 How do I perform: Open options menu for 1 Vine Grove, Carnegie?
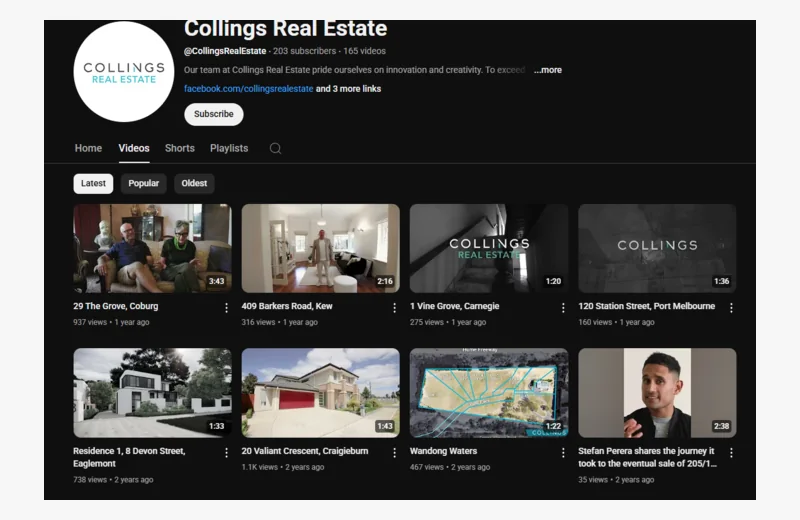[563, 308]
